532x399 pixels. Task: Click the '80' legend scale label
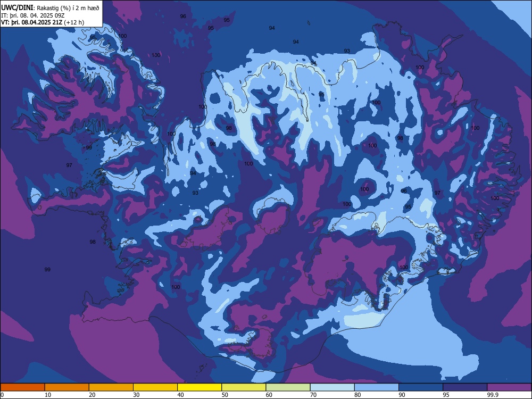click(x=358, y=395)
